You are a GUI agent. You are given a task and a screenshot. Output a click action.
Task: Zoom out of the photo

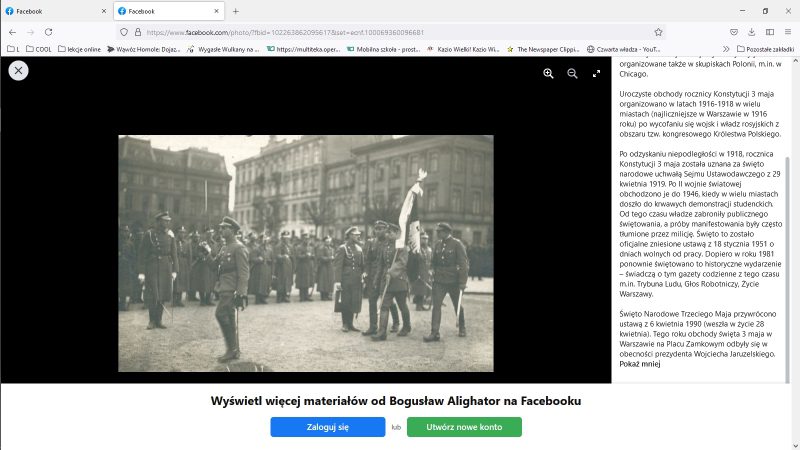(x=572, y=73)
